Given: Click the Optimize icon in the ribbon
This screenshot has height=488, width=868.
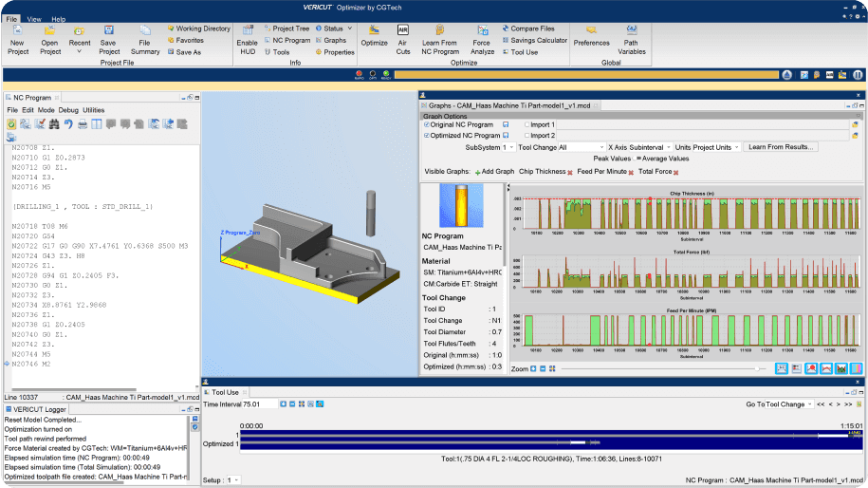Looking at the screenshot, I should 374,32.
